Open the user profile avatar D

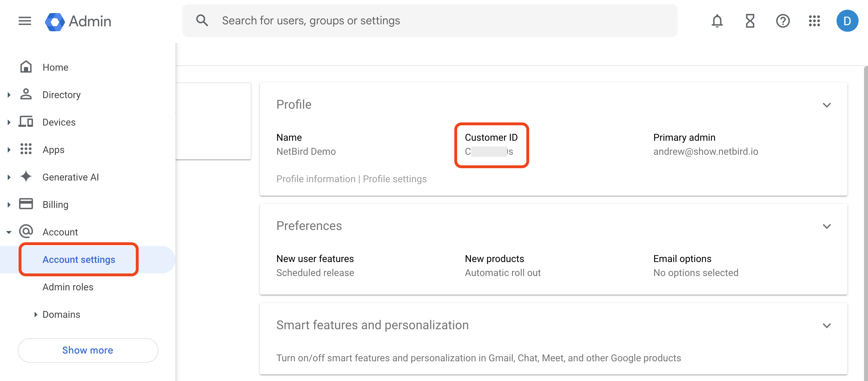pos(848,21)
